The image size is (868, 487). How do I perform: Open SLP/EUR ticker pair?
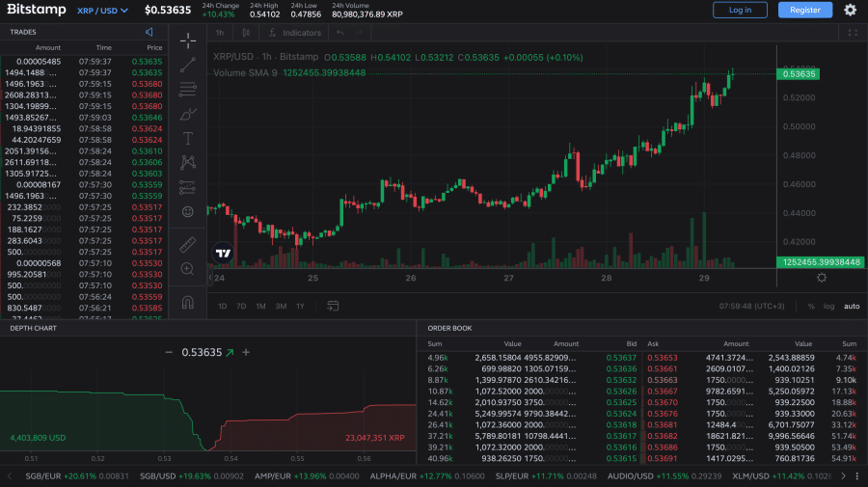(x=546, y=476)
